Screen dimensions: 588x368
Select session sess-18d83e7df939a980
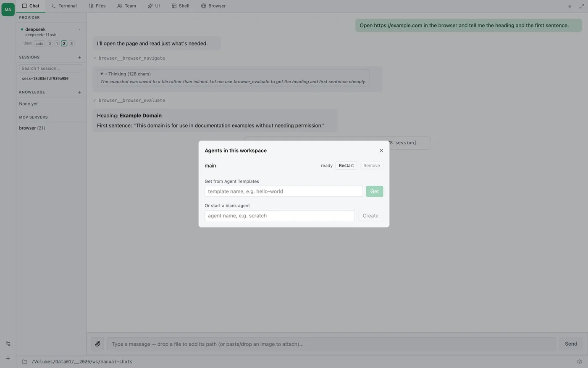coord(45,79)
